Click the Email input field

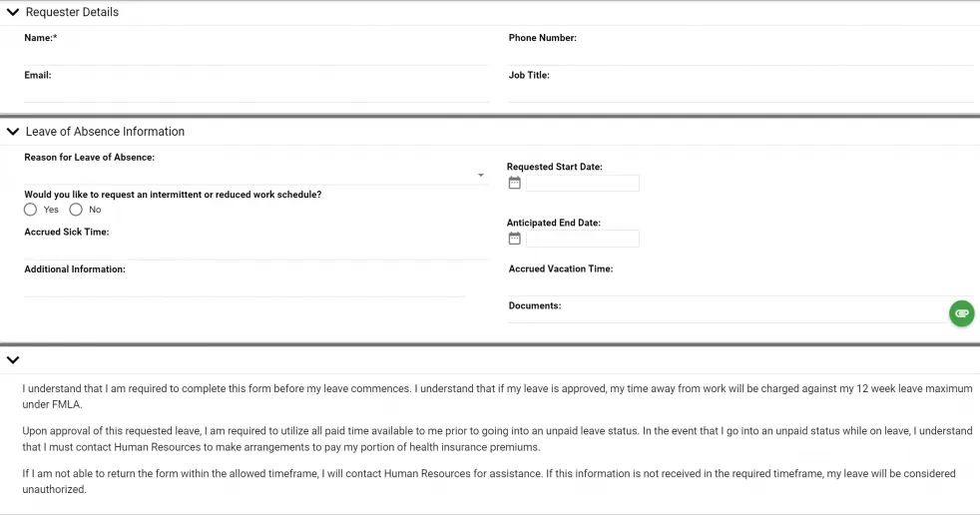tap(256, 92)
